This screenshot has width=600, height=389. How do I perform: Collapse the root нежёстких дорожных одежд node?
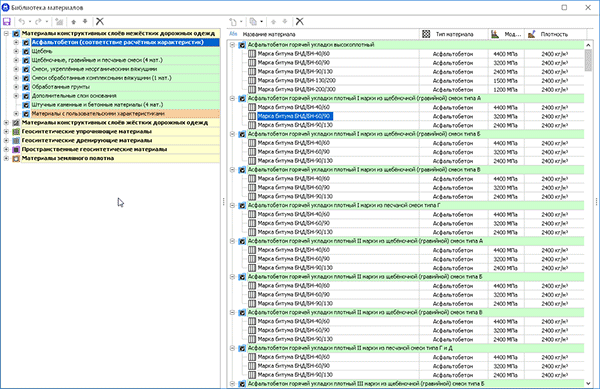[x=6, y=34]
